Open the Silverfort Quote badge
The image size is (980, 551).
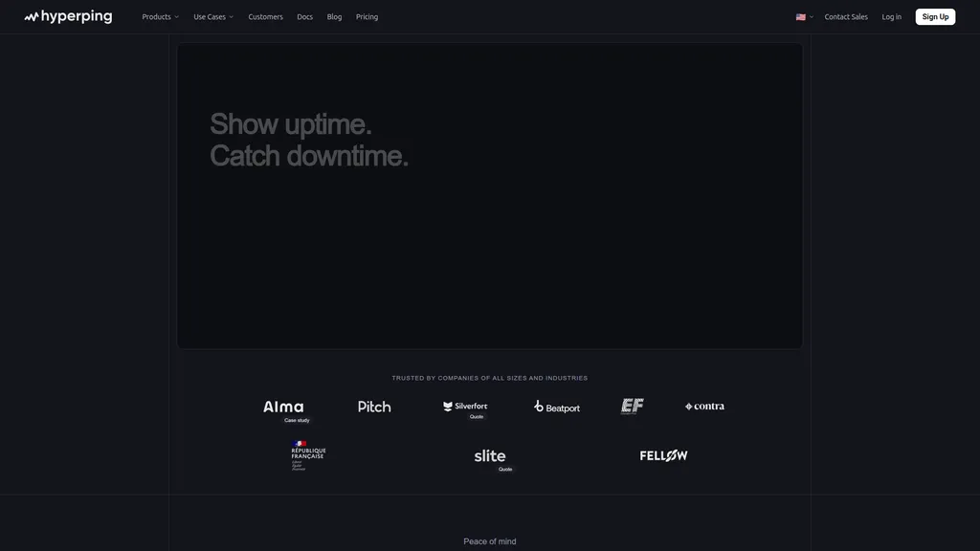point(477,417)
